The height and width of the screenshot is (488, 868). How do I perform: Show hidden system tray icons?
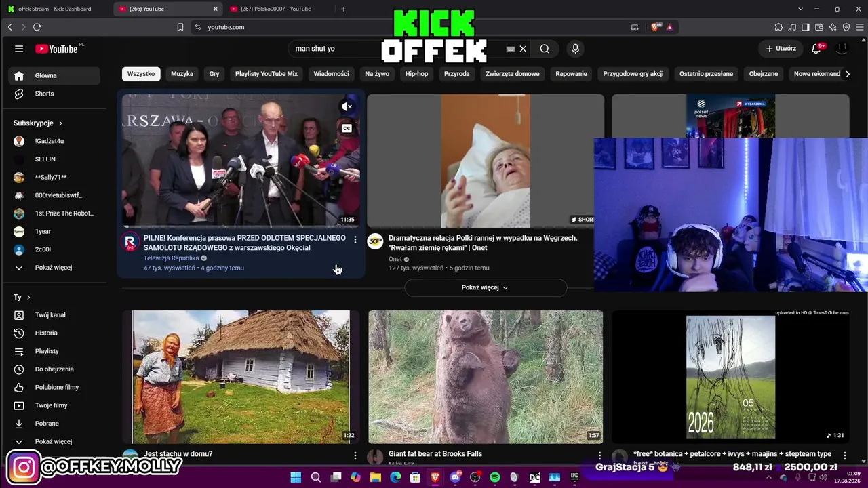(768, 478)
